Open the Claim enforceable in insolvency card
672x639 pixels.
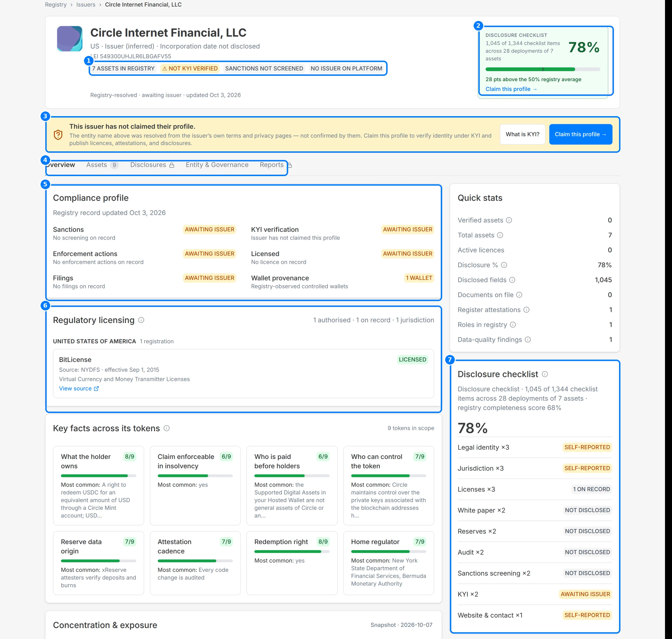click(x=195, y=485)
